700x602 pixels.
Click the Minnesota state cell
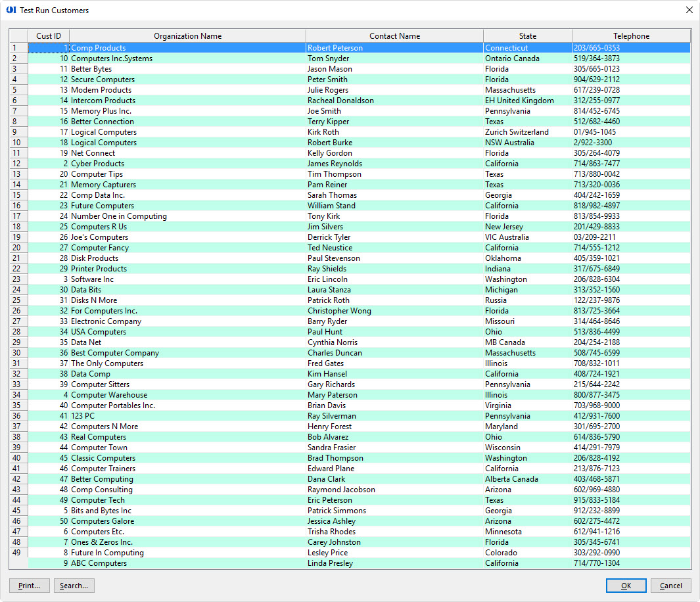pyautogui.click(x=528, y=532)
